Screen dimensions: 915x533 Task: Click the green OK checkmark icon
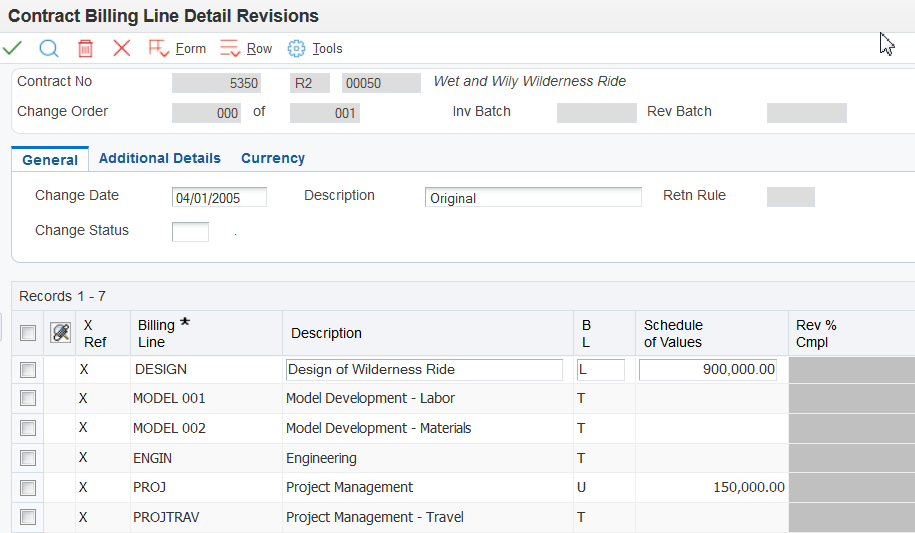pos(12,48)
